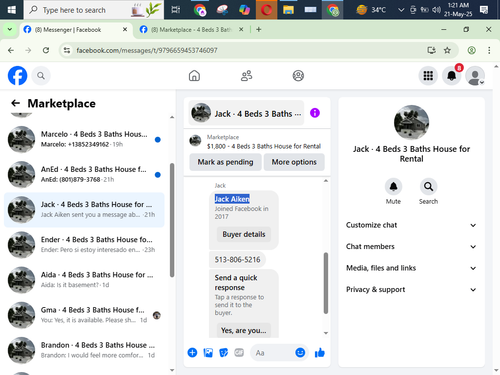
Task: Go to the Home feed icon
Action: [194, 76]
